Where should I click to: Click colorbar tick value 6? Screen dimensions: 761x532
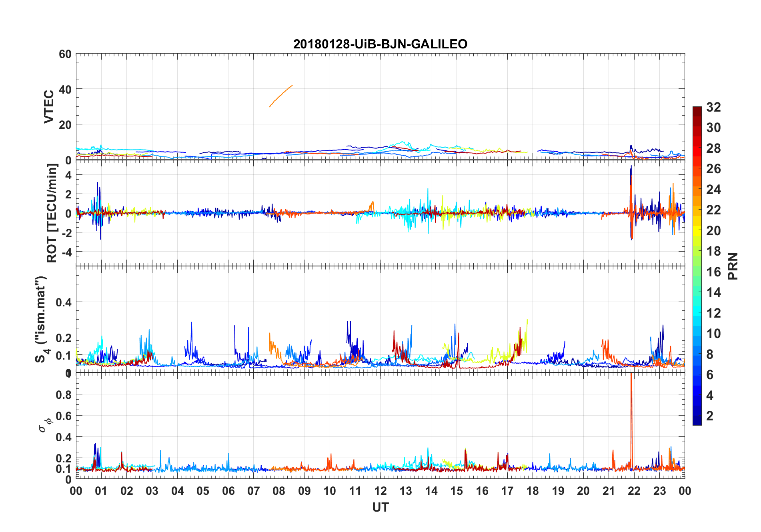pyautogui.click(x=710, y=375)
